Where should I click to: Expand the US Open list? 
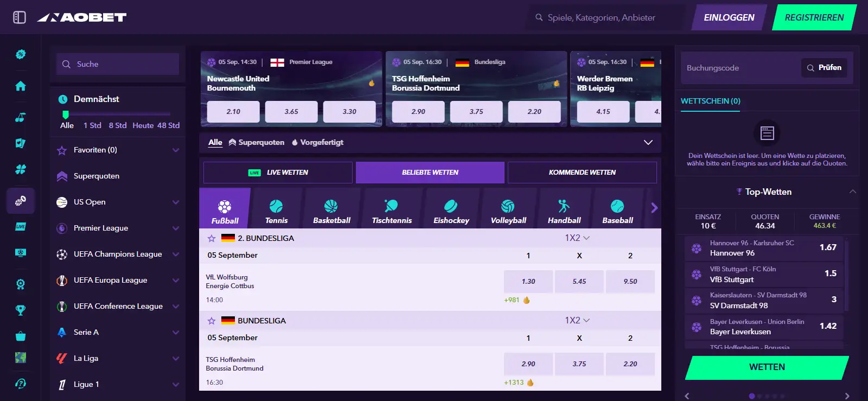tap(176, 202)
